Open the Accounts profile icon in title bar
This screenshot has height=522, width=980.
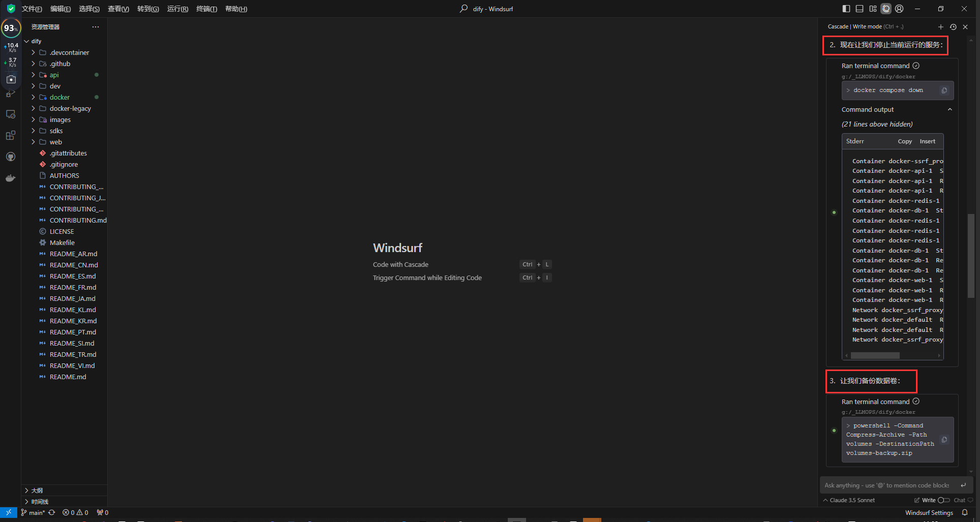(x=899, y=9)
